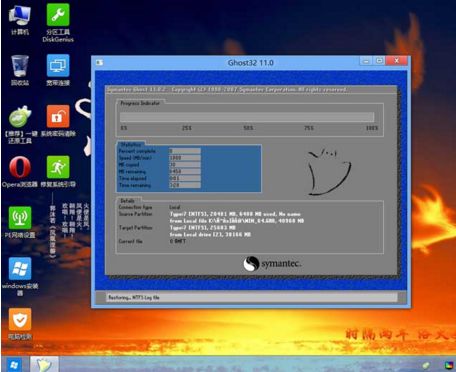456x372 pixels.
Task: Click the Symantec logo in Ghost
Action: pos(272,264)
